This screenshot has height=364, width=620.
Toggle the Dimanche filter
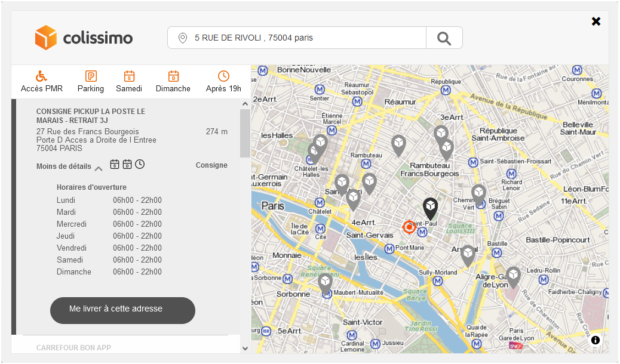click(x=173, y=82)
